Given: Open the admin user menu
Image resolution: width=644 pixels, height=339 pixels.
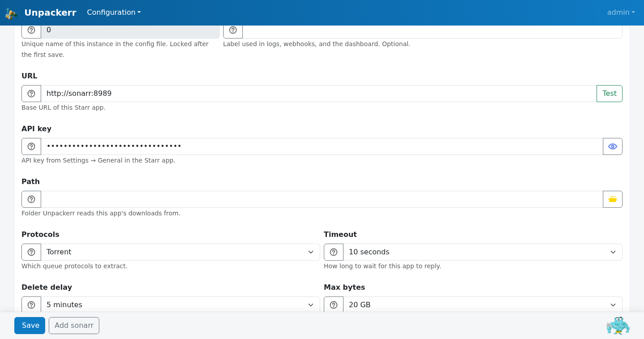Looking at the screenshot, I should 621,13.
